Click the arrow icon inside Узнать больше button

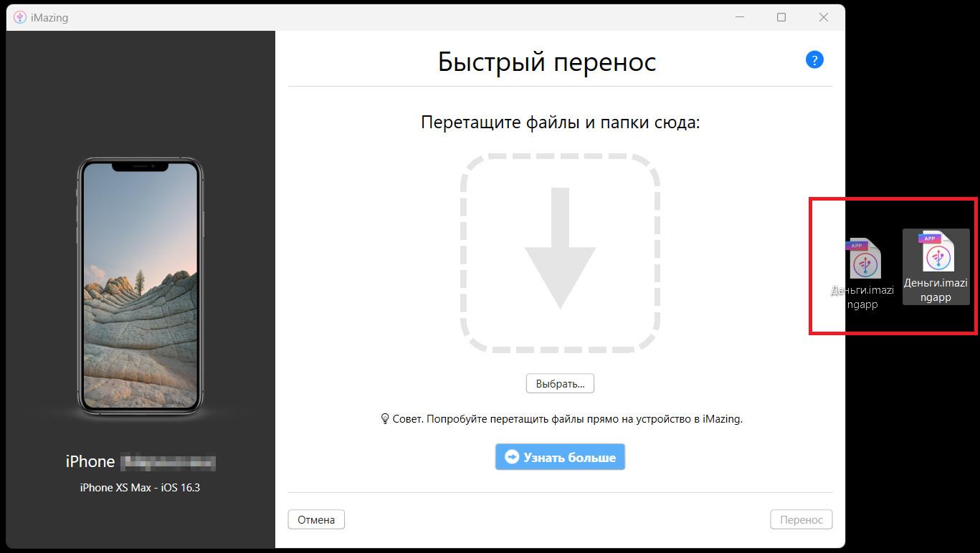[x=511, y=456]
